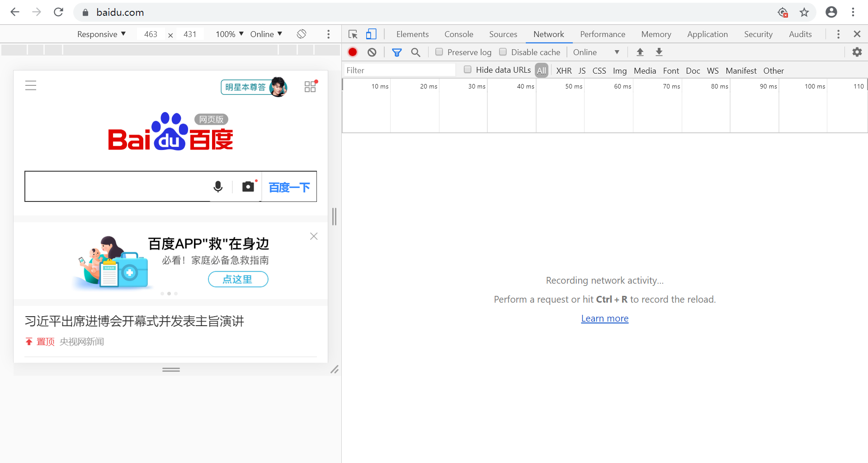This screenshot has width=868, height=463.
Task: Import HAR file with upload arrow
Action: pos(640,52)
